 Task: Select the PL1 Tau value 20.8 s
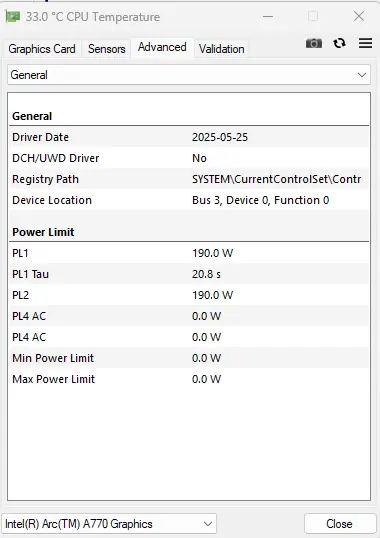[x=206, y=274]
